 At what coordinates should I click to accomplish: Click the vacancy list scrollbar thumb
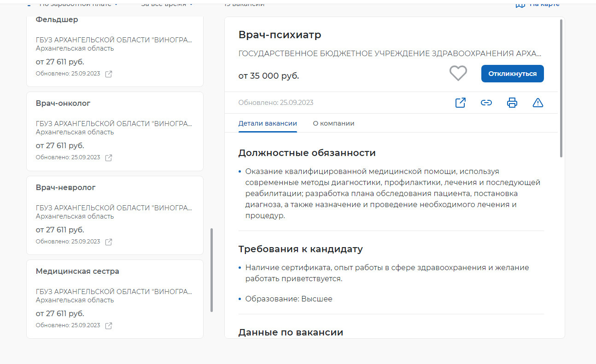click(211, 270)
